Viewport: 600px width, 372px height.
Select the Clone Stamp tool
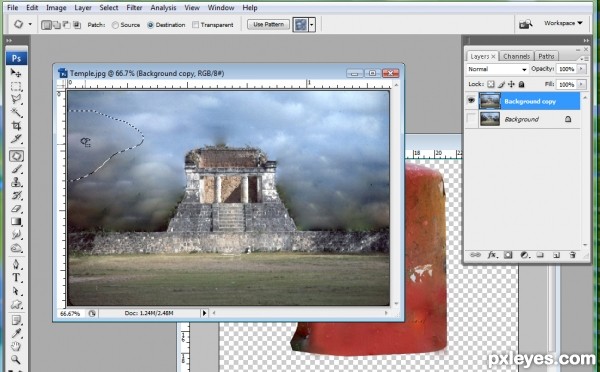16,182
